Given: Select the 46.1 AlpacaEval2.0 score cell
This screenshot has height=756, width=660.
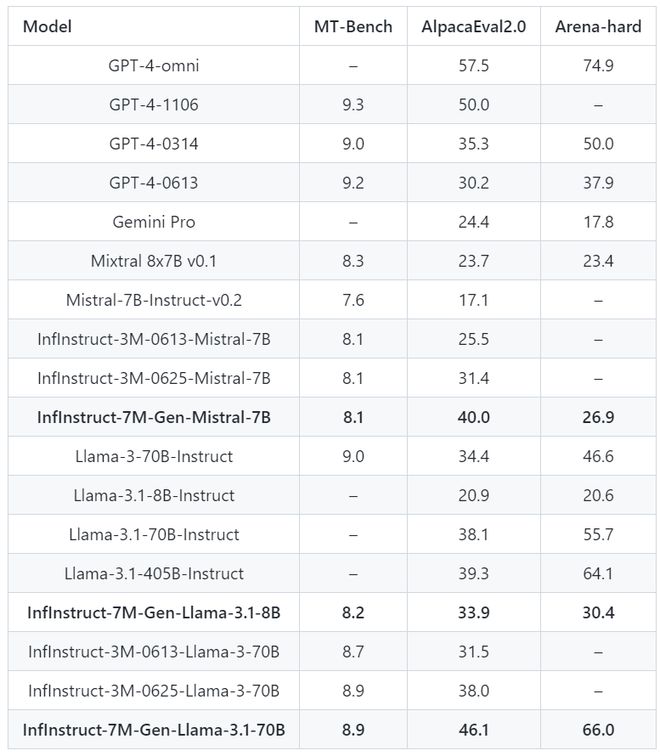Looking at the screenshot, I should tap(473, 729).
